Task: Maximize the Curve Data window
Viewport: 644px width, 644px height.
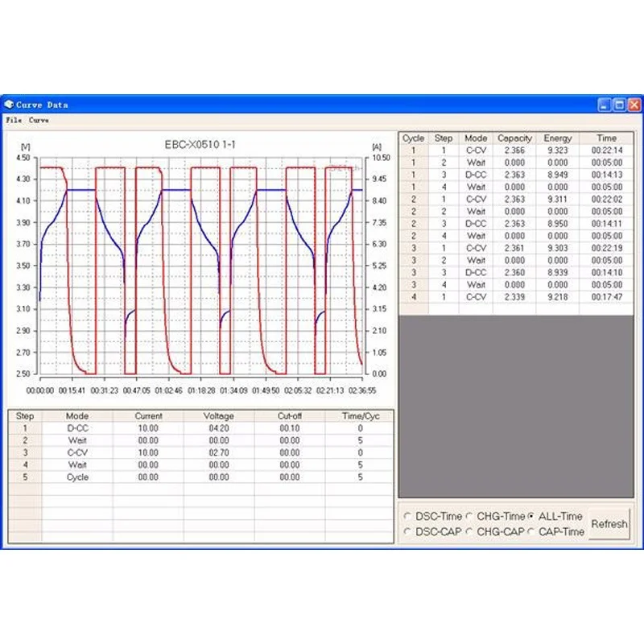Action: pos(619,105)
